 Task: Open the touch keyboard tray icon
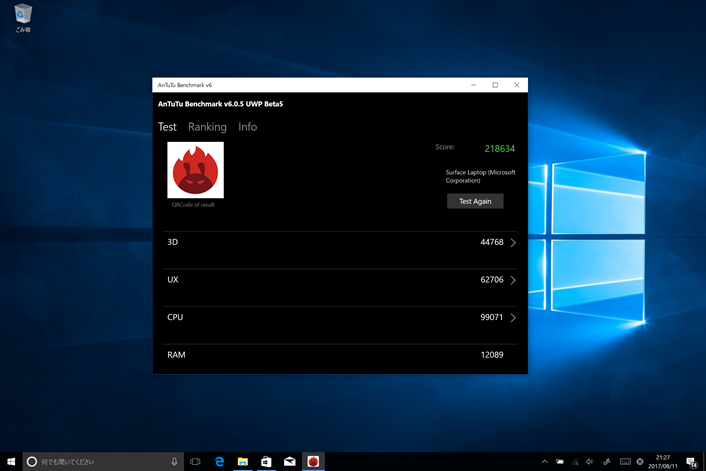click(625, 462)
